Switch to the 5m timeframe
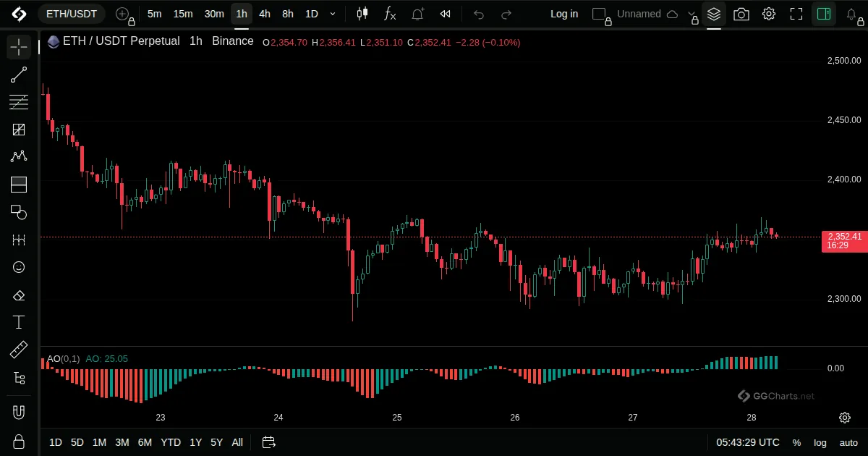This screenshot has height=456, width=868. (x=154, y=14)
